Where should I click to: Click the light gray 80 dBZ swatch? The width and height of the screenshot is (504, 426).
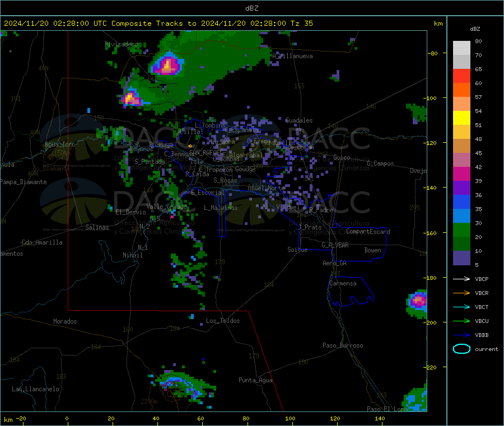(461, 48)
